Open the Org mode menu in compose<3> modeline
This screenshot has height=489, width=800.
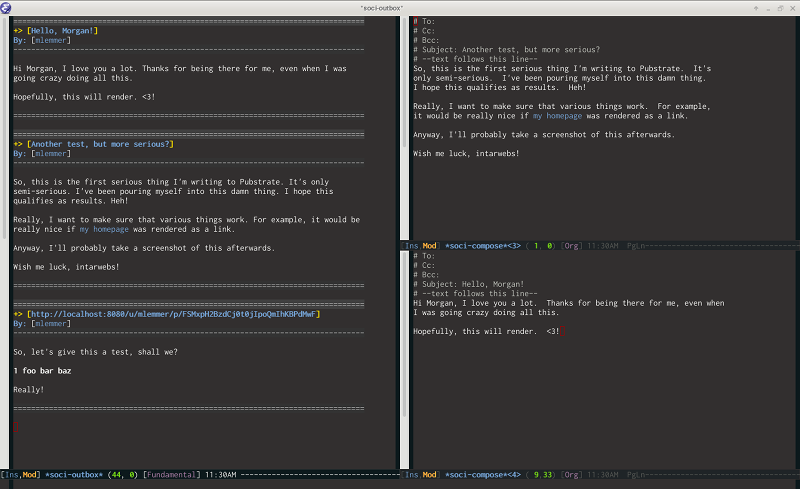tap(571, 246)
